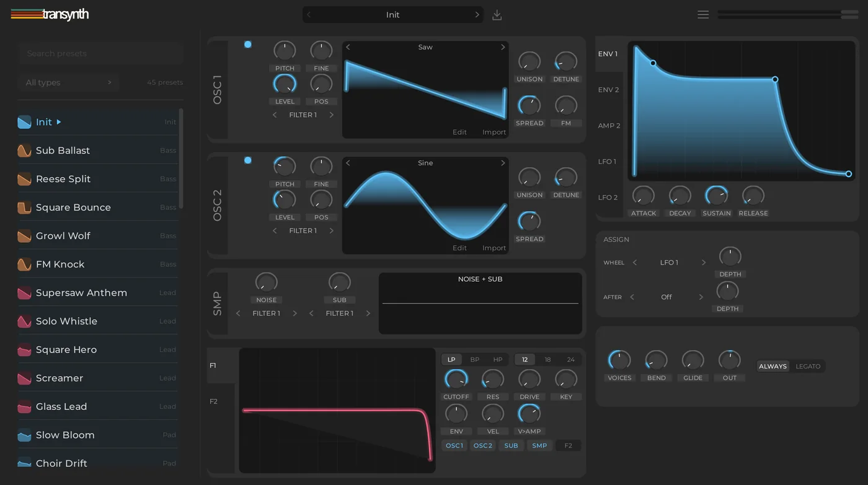Open the ENV 2 tab
The image size is (868, 485).
click(609, 90)
